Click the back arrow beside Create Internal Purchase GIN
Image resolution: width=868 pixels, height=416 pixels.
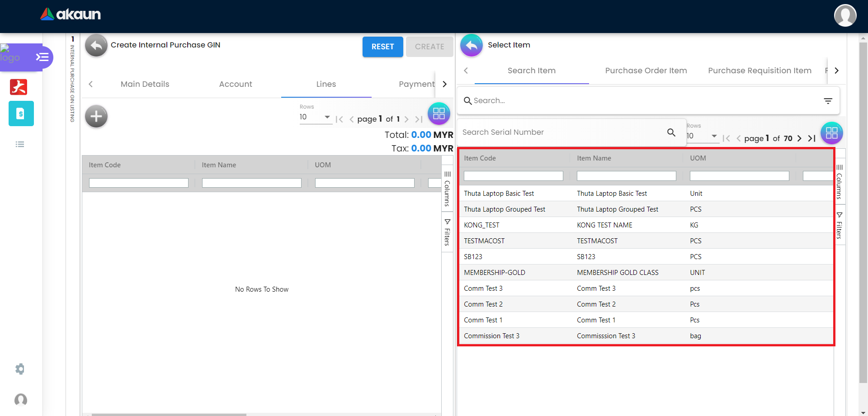click(x=96, y=45)
